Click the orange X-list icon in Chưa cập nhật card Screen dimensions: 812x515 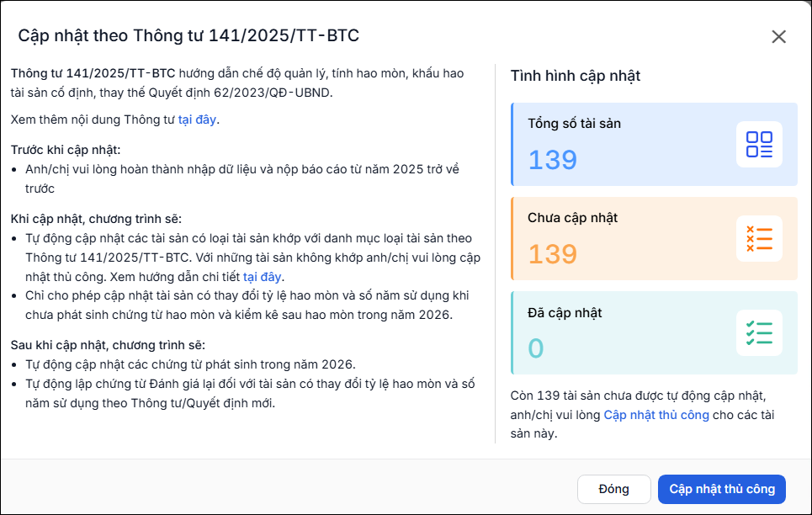pyautogui.click(x=759, y=238)
